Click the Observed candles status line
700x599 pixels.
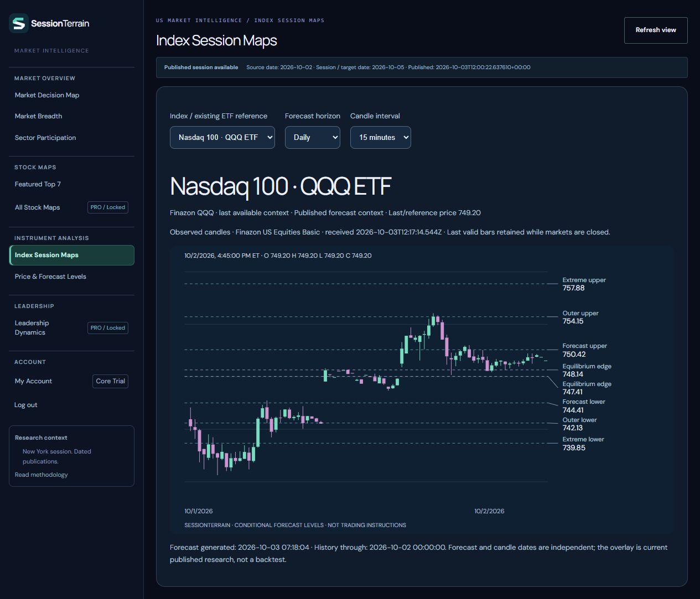click(x=390, y=232)
